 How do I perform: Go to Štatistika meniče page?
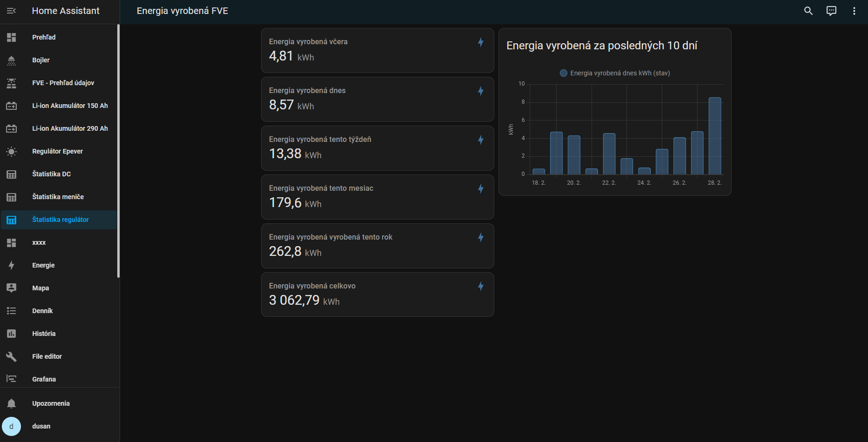(58, 197)
